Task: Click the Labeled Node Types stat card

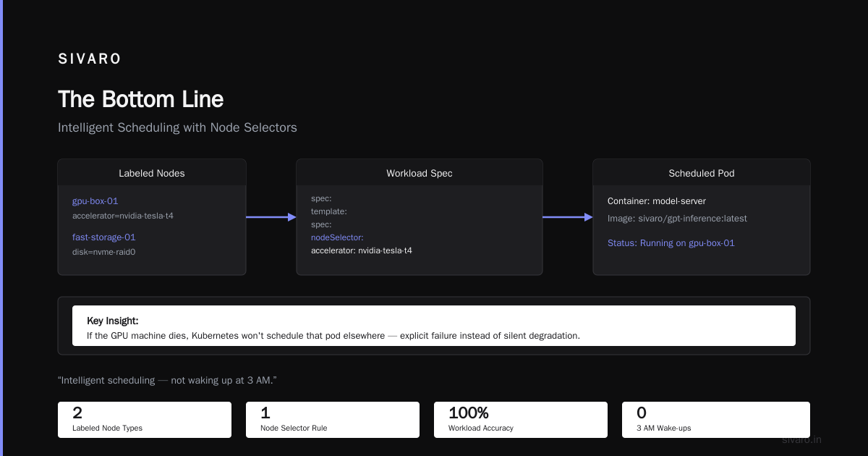Action: pyautogui.click(x=145, y=420)
